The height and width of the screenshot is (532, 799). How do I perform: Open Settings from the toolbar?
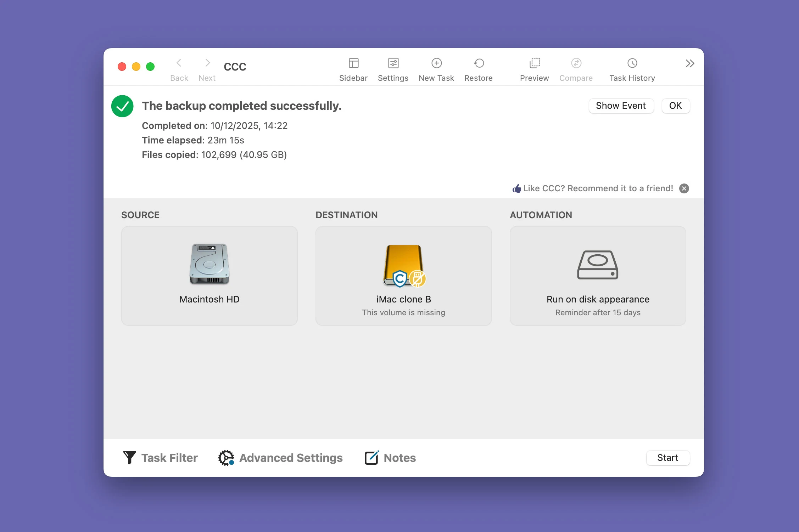tap(393, 69)
